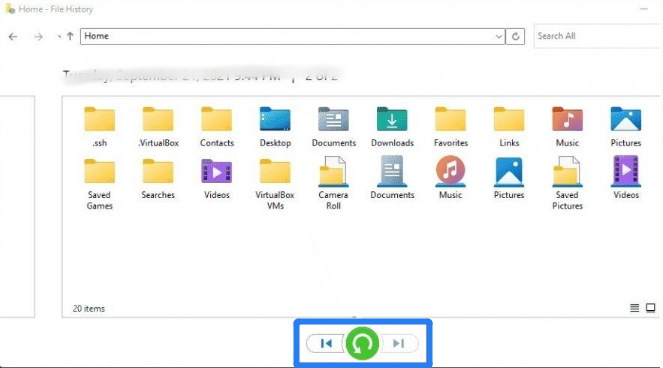This screenshot has height=368, width=663.
Task: Go up one folder level
Action: tap(70, 36)
